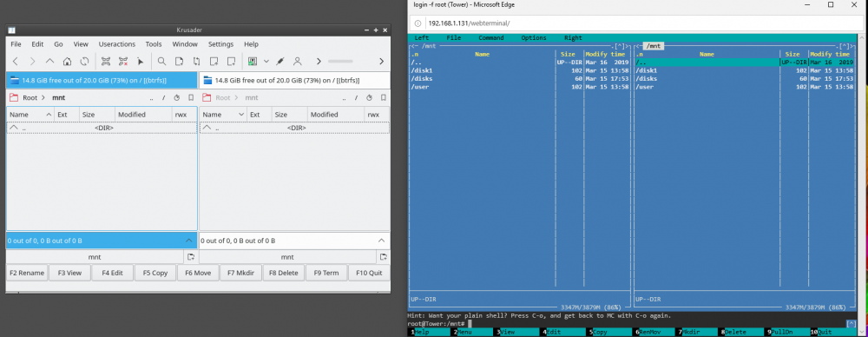
Task: Open the Command menu in Midnight Commander
Action: pos(491,37)
